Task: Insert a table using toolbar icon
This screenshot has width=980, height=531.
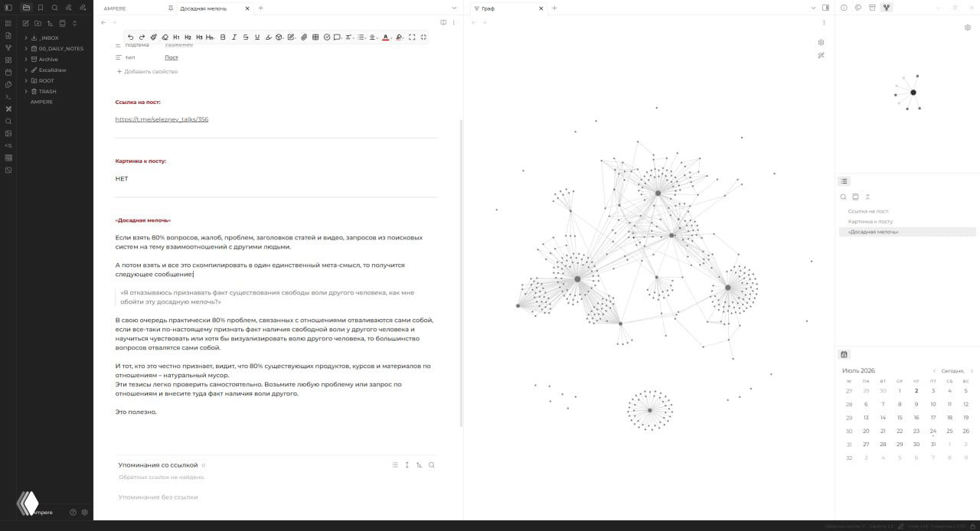Action: click(x=315, y=37)
